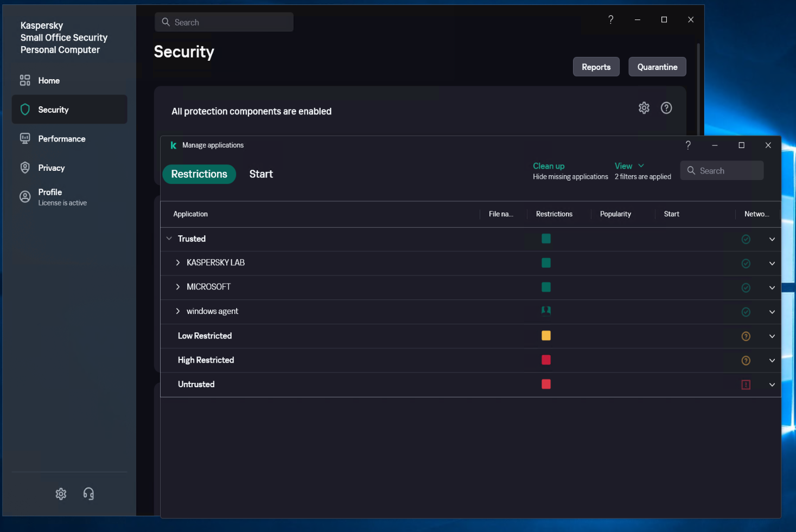Click help question mark in Manage applications
Viewport: 796px width, 532px height.
tap(688, 145)
